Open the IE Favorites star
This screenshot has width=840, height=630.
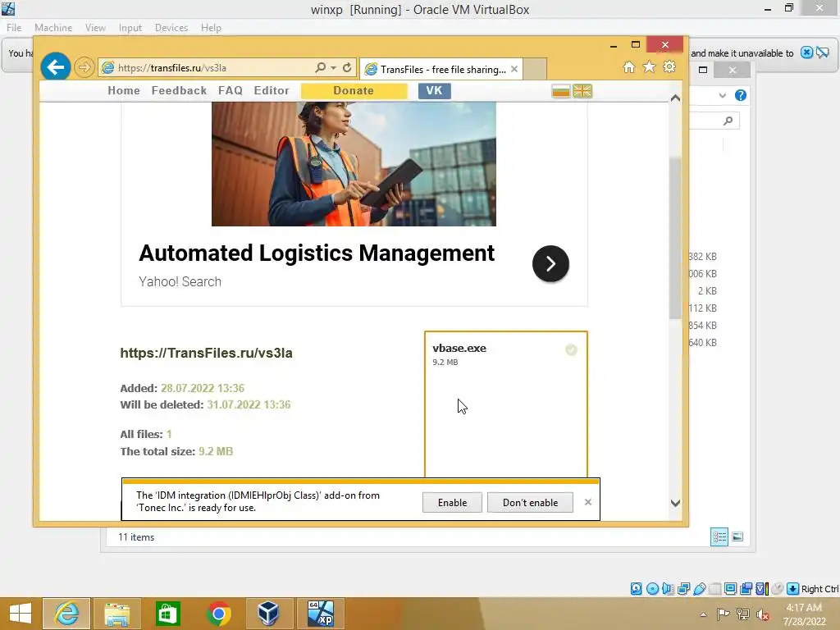pyautogui.click(x=649, y=67)
